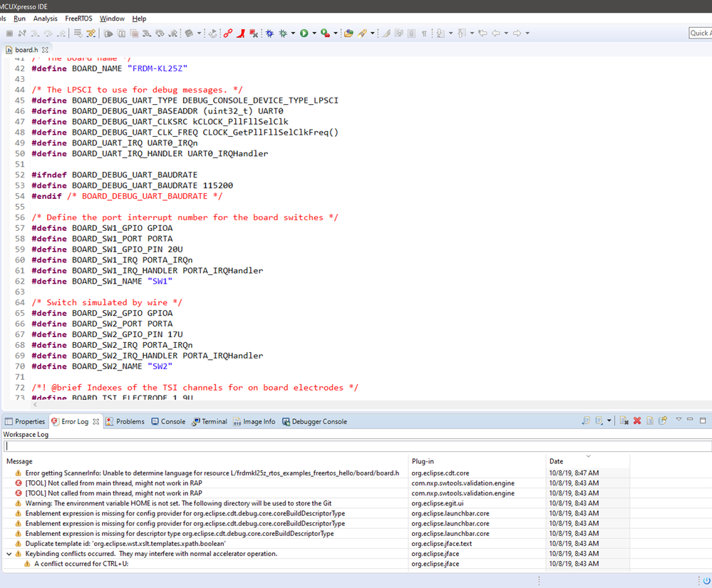Click the red squares with X toolbar icon

coord(254,33)
